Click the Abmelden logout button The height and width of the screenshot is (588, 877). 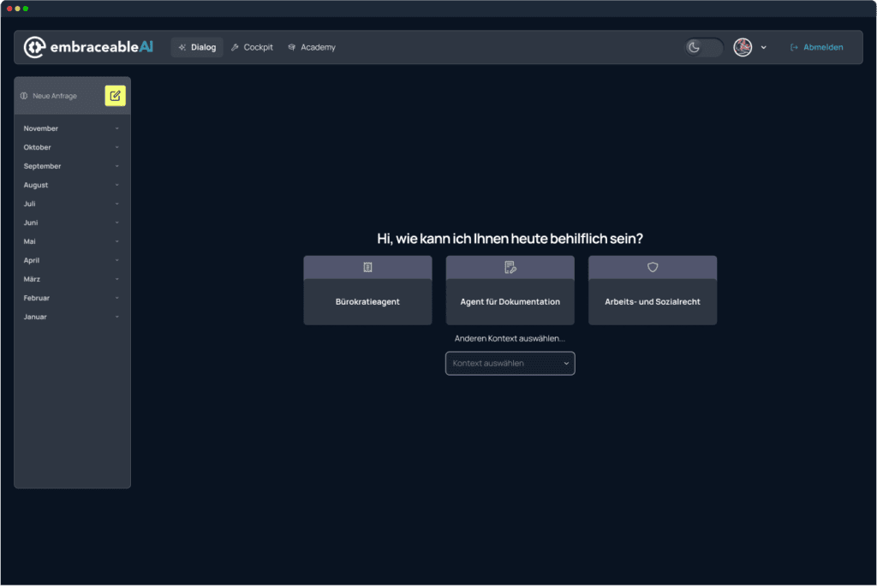[x=816, y=47]
